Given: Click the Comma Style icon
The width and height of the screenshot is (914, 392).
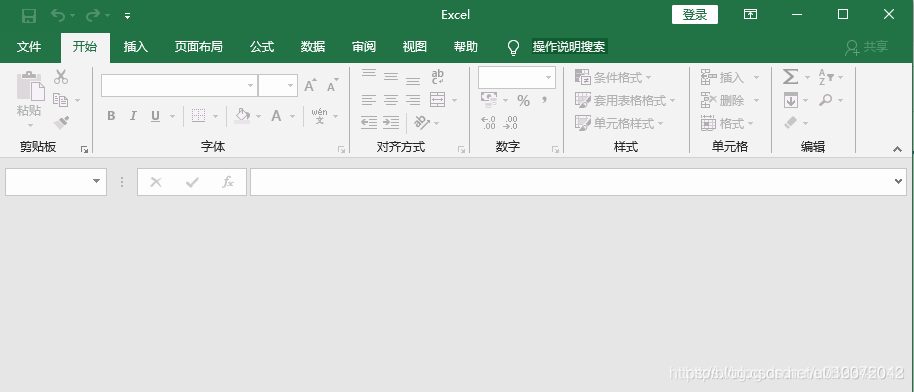Looking at the screenshot, I should pos(544,100).
